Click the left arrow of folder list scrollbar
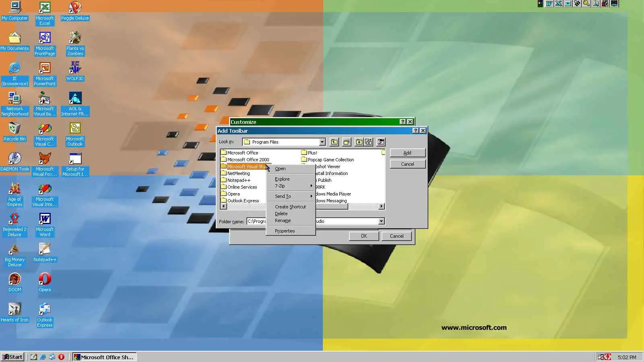This screenshot has width=644, height=362. pyautogui.click(x=224, y=206)
